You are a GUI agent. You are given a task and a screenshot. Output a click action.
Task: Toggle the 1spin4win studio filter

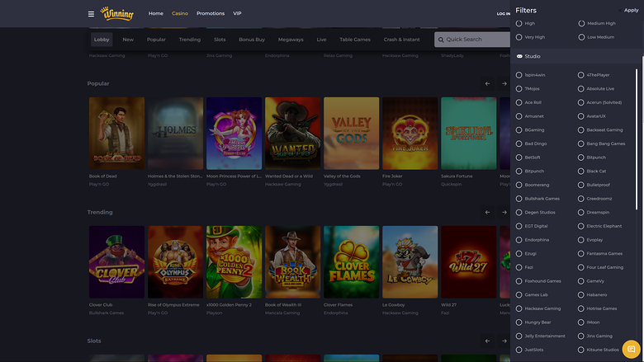coord(519,75)
